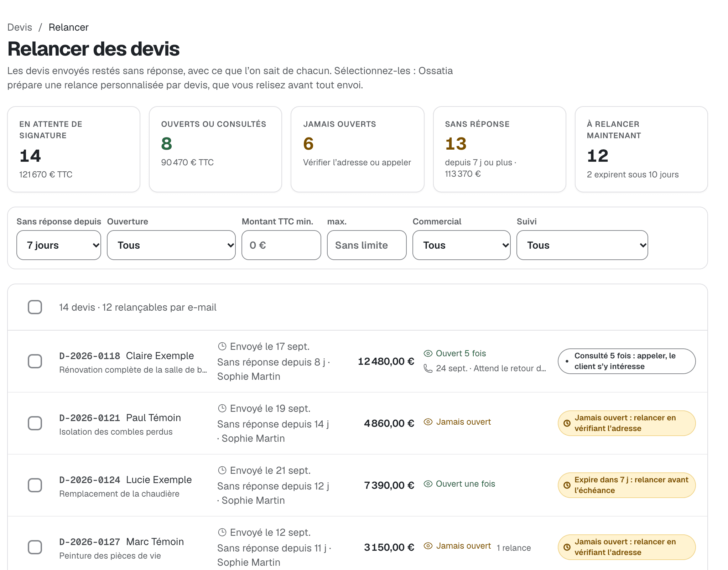728x570 pixels.
Task: Click the clock icon in 'Expire dans 7 j' badge
Action: 567,485
